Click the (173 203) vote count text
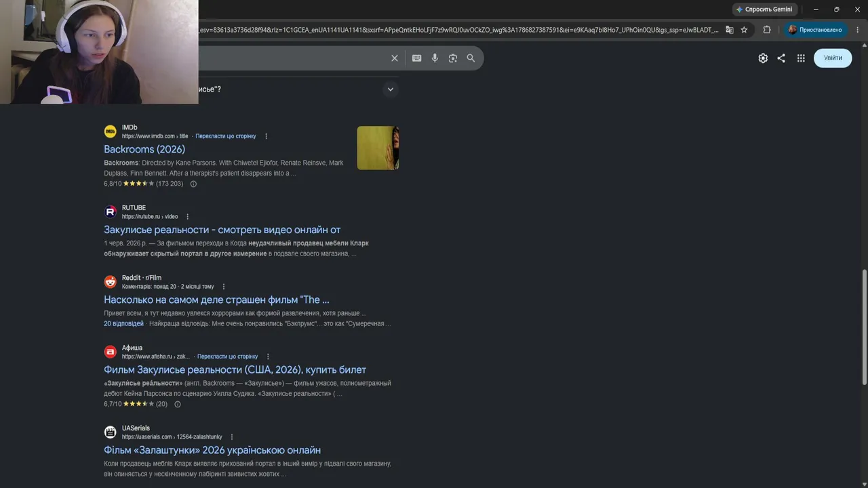Screen dimensions: 868x488 coord(170,184)
